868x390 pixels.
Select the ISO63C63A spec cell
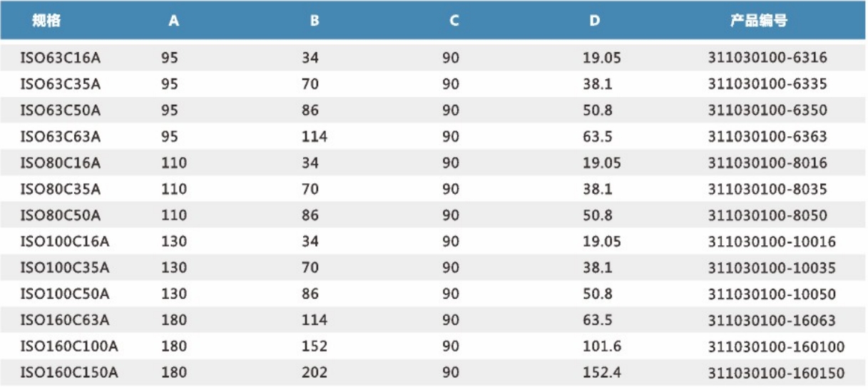61,137
